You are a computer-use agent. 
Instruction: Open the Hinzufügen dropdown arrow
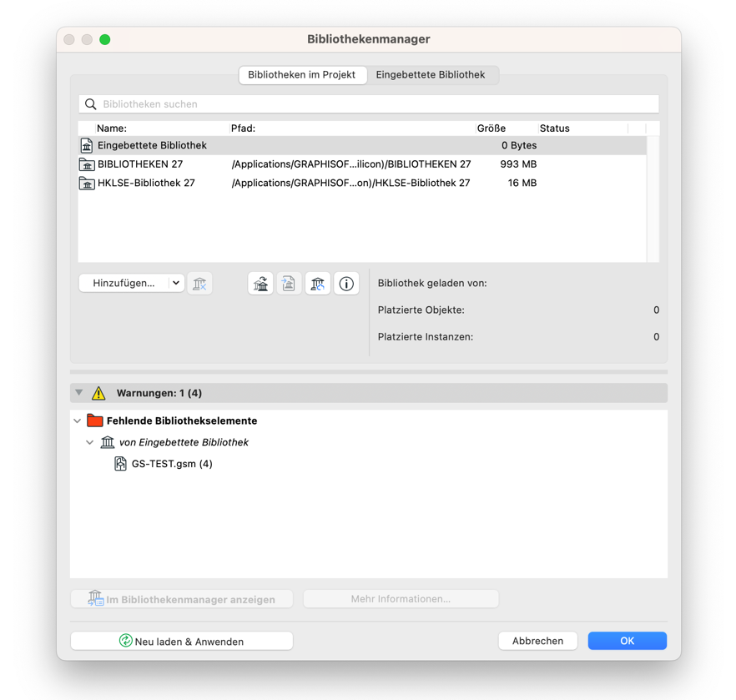[175, 282]
